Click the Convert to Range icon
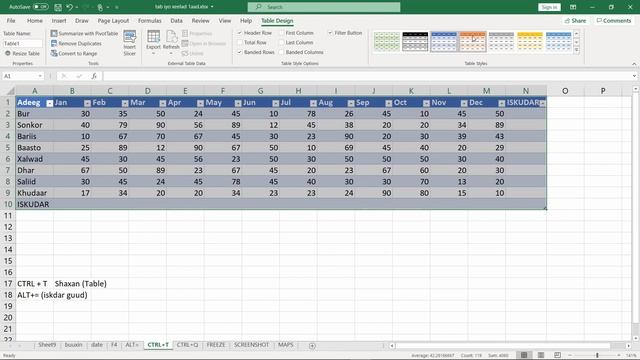This screenshot has height=360, width=640. [54, 53]
